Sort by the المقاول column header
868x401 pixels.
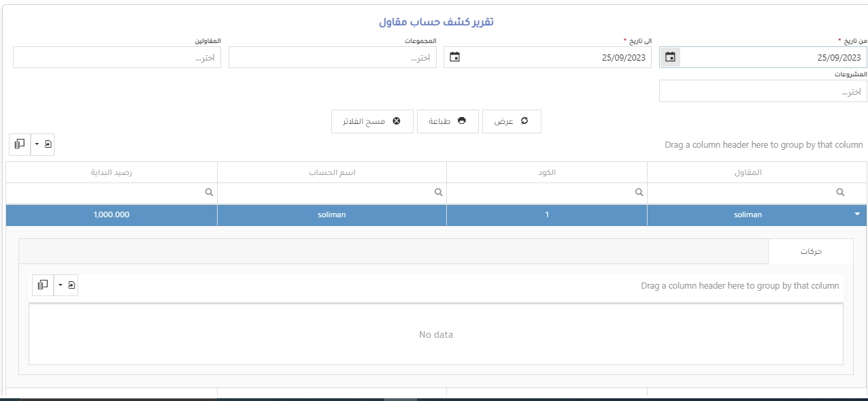click(748, 172)
